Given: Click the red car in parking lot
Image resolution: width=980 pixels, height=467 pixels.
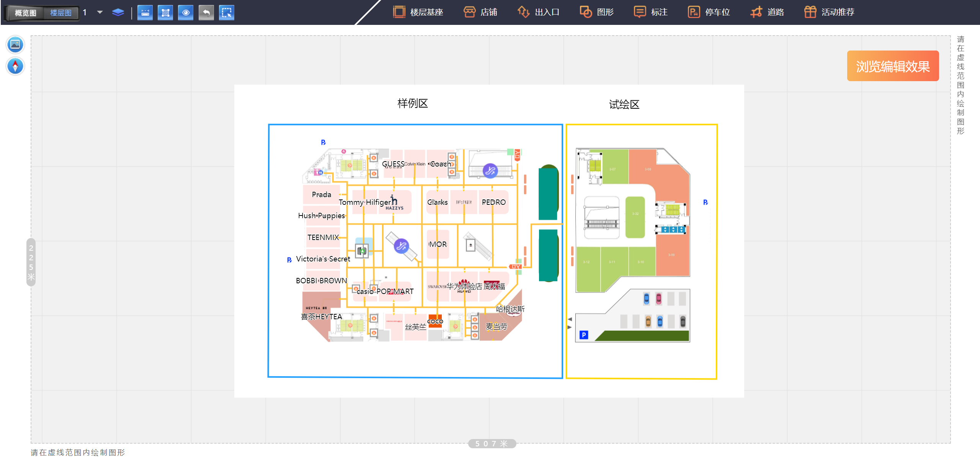Looking at the screenshot, I should [658, 298].
